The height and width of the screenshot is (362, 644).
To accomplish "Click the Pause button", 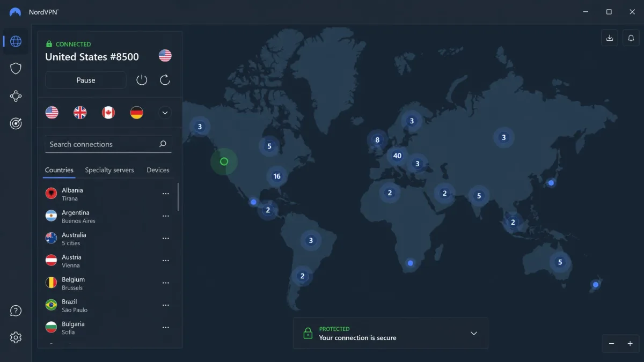I will click(86, 80).
